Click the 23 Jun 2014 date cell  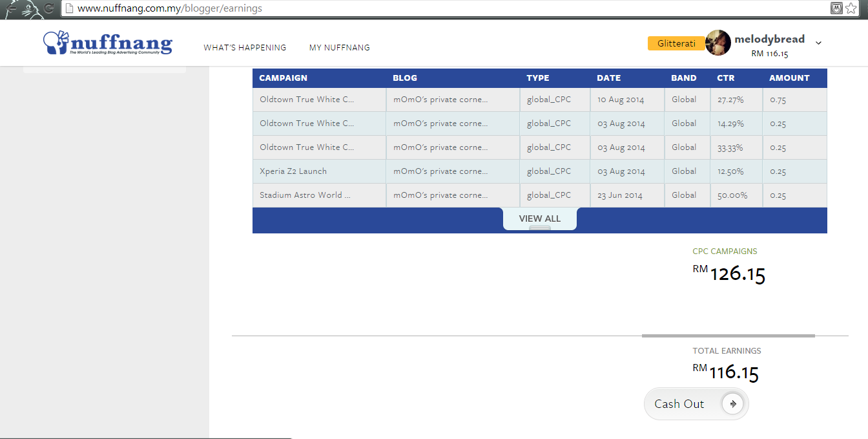pyautogui.click(x=627, y=195)
